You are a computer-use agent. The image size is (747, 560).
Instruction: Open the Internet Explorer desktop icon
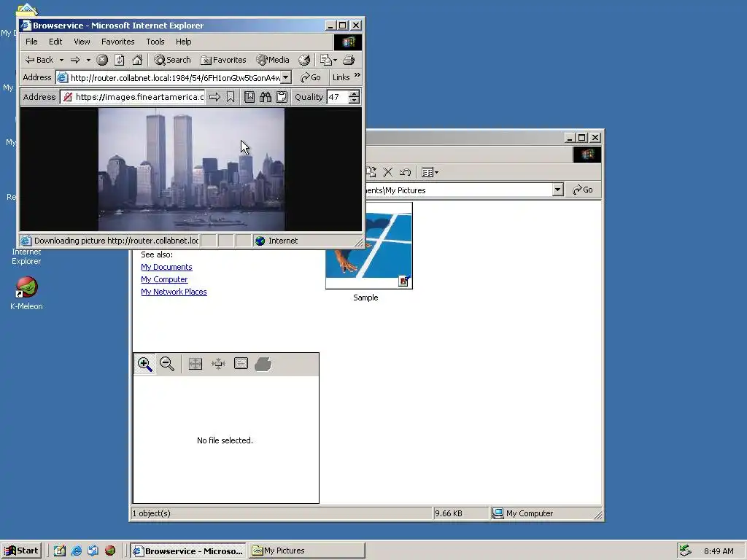tap(27, 256)
